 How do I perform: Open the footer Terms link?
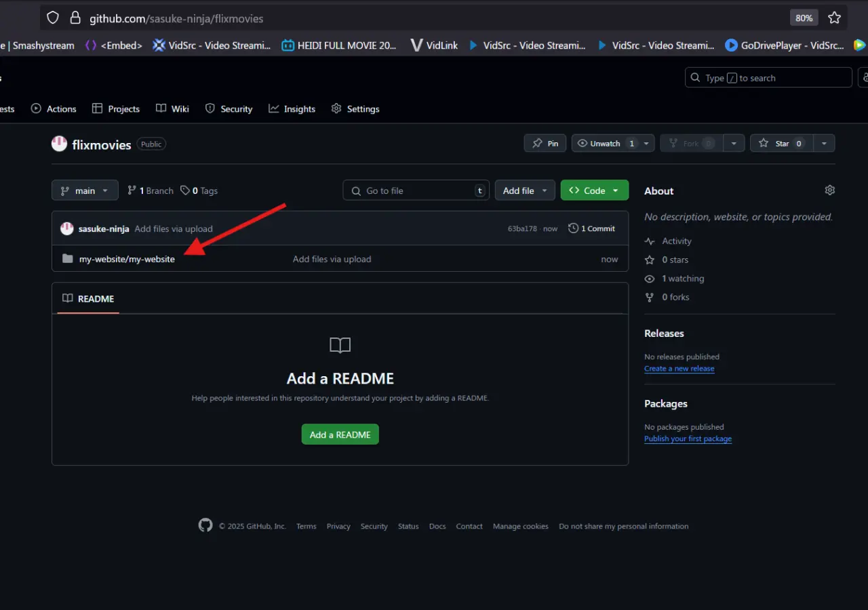tap(307, 526)
